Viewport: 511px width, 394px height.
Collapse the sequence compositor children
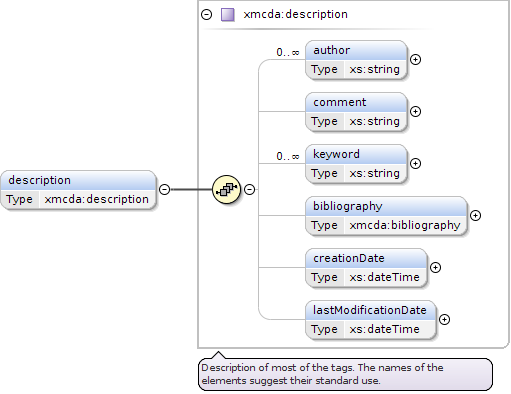tap(249, 189)
